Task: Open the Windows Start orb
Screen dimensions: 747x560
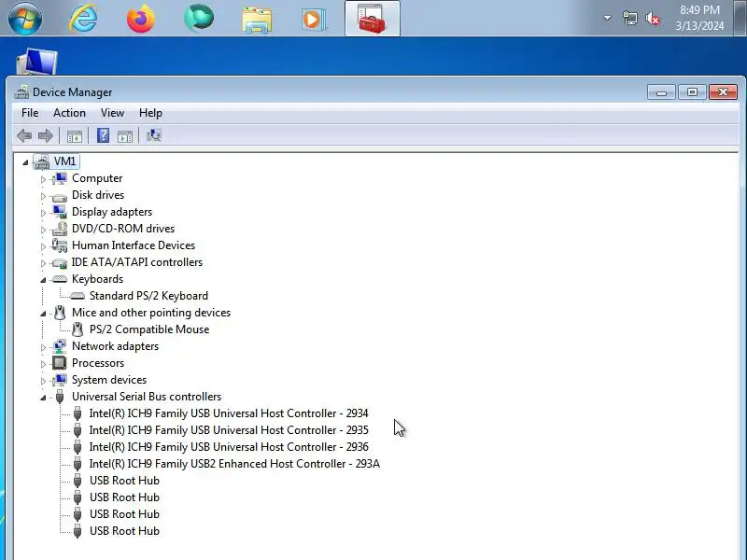Action: tap(25, 18)
